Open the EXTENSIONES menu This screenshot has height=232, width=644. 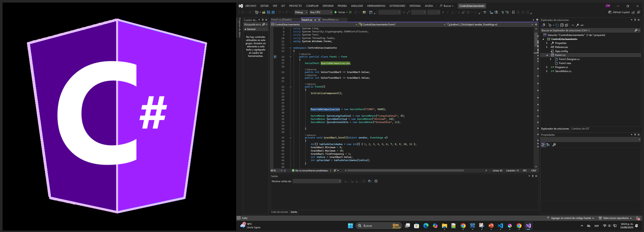pyautogui.click(x=397, y=6)
